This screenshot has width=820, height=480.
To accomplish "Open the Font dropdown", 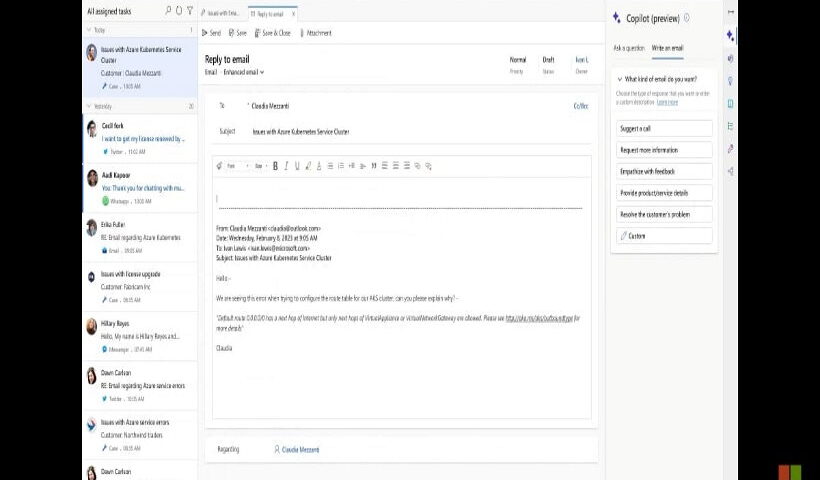I will [x=238, y=166].
